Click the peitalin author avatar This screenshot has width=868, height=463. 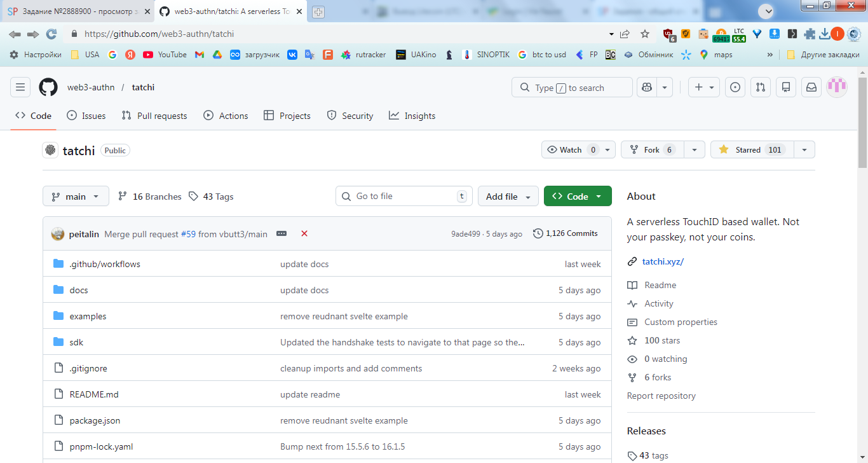(58, 233)
